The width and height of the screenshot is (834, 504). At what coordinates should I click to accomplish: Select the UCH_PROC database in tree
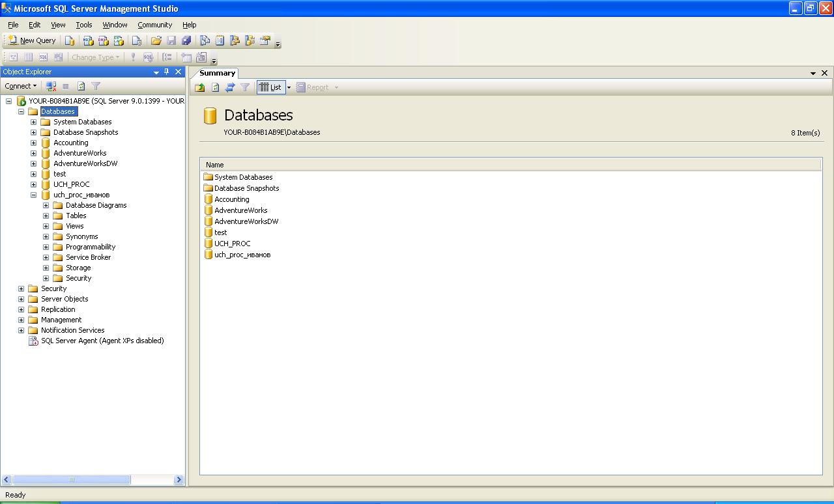tap(72, 184)
